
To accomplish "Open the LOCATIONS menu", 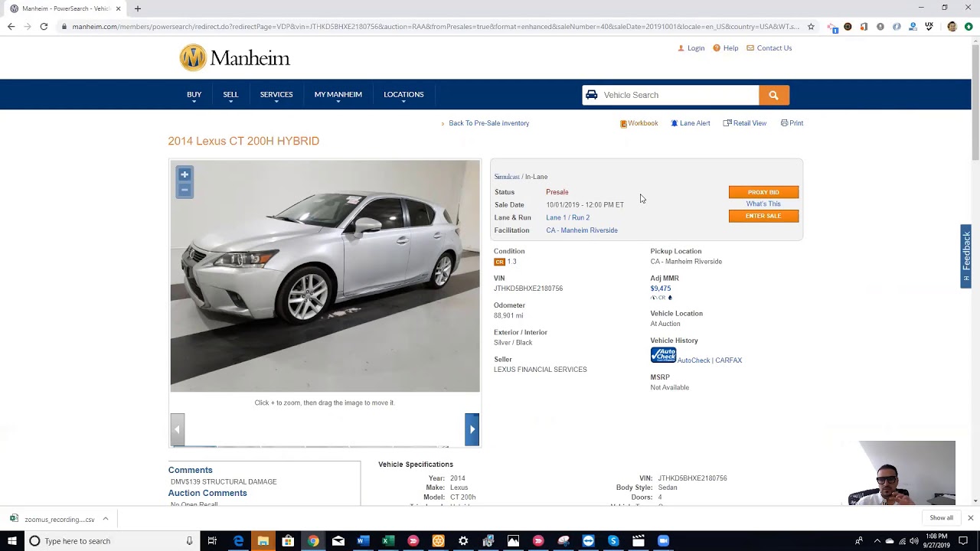I will (x=403, y=95).
